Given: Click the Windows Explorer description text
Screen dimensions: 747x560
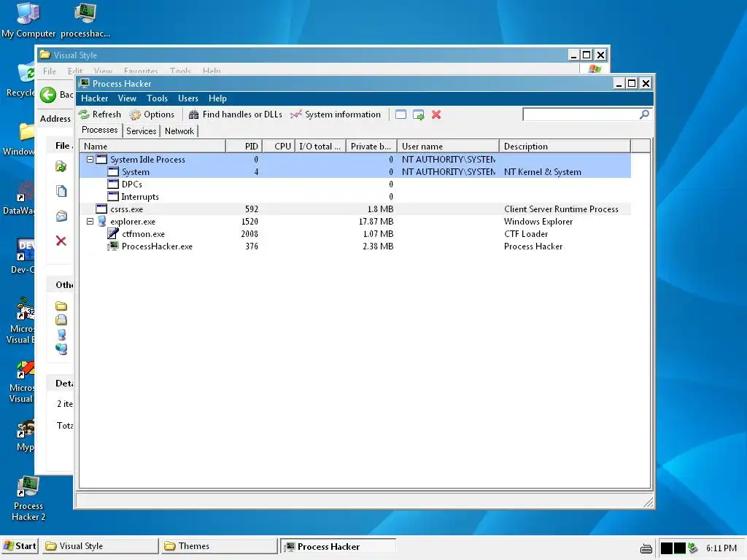Looking at the screenshot, I should pos(538,222).
